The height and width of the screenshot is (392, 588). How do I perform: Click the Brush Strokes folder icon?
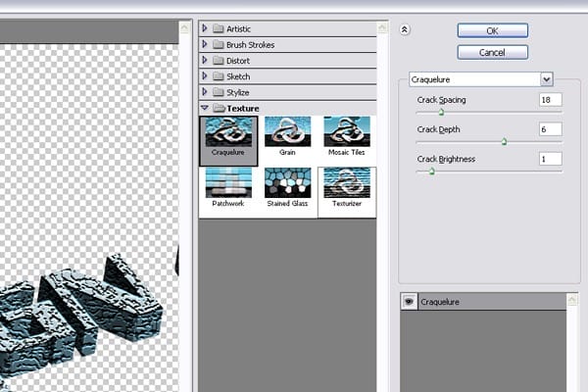[219, 45]
